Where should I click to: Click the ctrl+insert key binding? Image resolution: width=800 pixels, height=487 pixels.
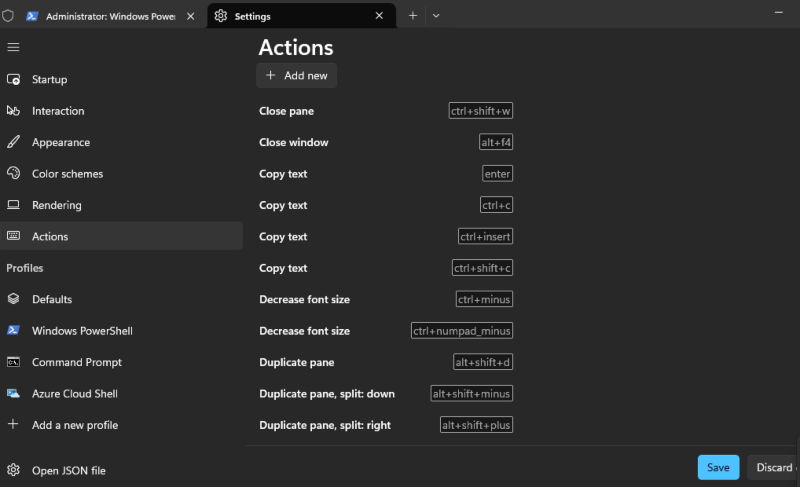(485, 237)
